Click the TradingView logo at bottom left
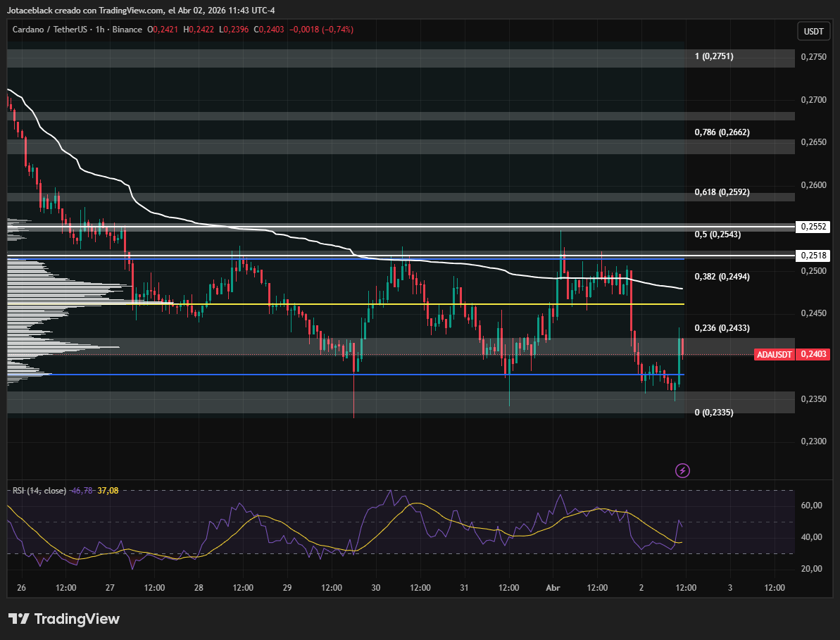The image size is (840, 640). [x=64, y=619]
